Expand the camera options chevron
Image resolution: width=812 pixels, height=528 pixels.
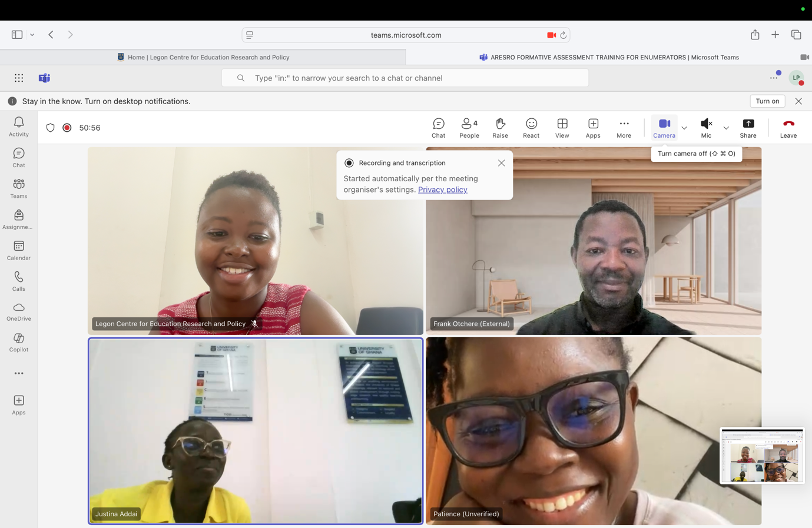click(x=684, y=128)
